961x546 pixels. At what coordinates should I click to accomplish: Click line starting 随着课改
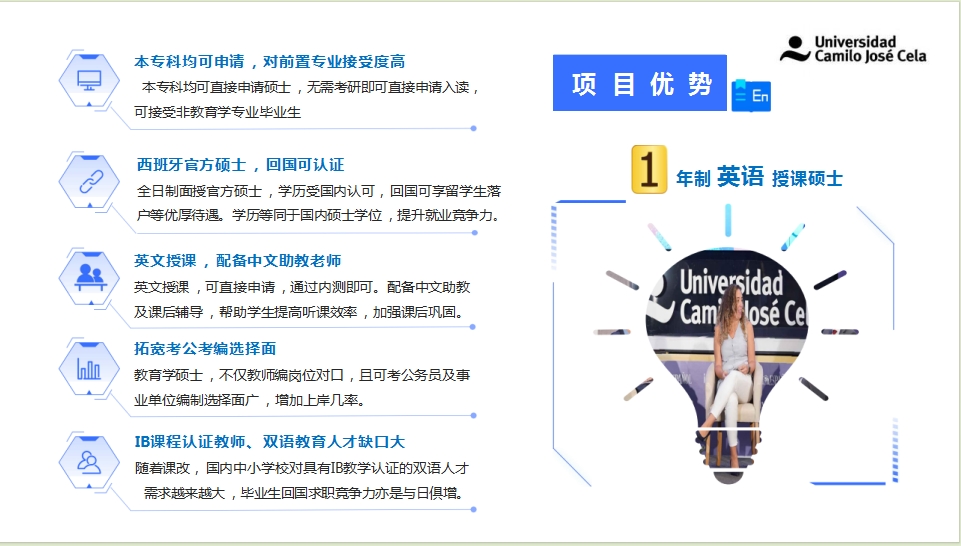(302, 468)
